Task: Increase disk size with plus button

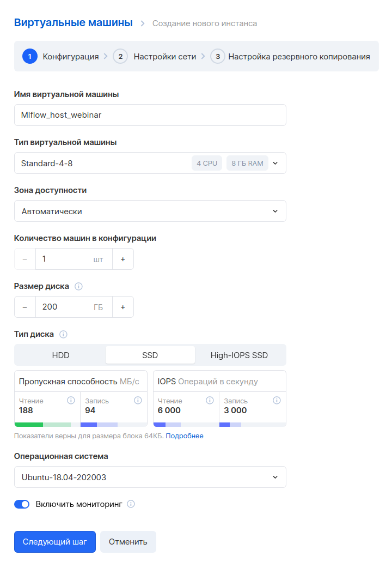Action: [123, 307]
